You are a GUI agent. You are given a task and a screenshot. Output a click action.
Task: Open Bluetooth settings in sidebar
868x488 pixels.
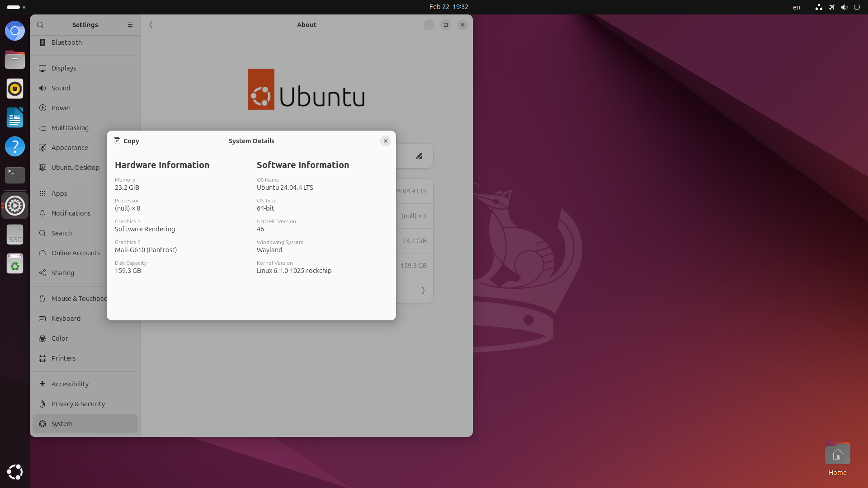tap(66, 42)
